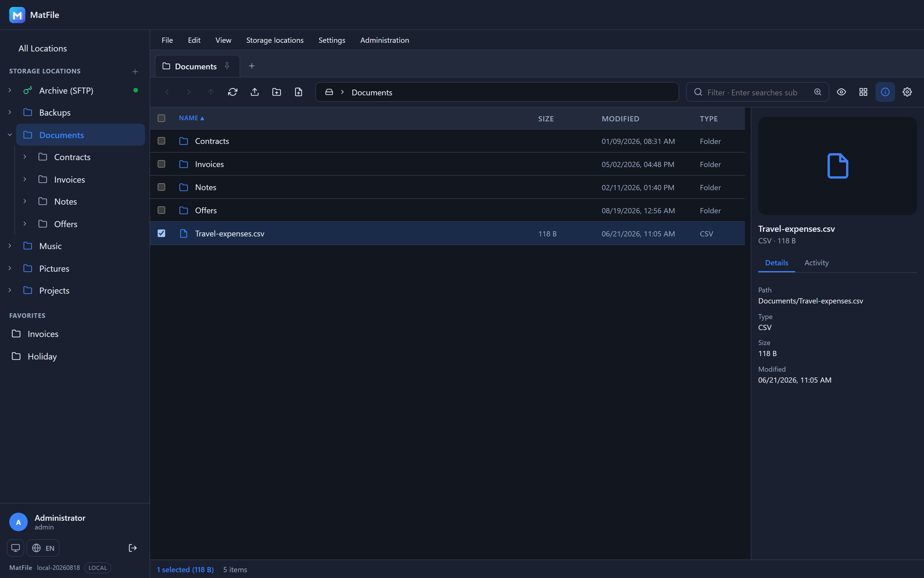Check the select-all checkbox in header
924x578 pixels.
[x=161, y=118]
